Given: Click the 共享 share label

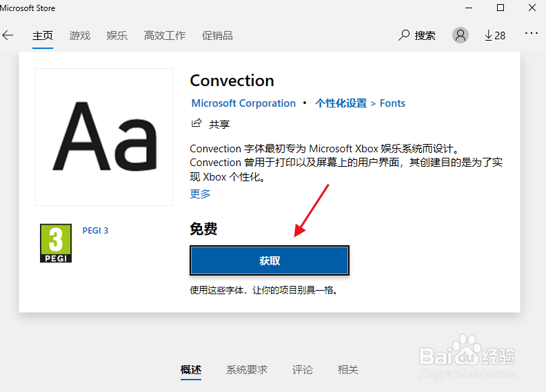Looking at the screenshot, I should pos(219,124).
